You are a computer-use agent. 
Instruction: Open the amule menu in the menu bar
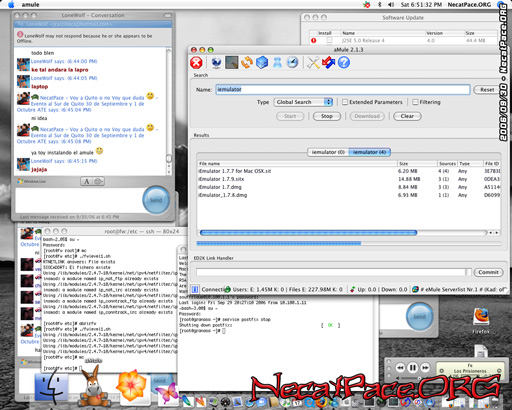pyautogui.click(x=30, y=5)
